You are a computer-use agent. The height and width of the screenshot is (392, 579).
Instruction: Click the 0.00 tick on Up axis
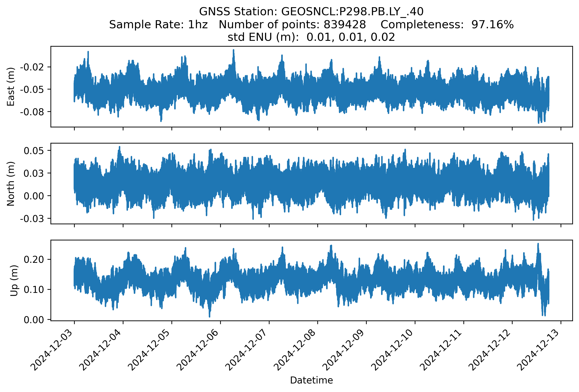click(x=34, y=320)
